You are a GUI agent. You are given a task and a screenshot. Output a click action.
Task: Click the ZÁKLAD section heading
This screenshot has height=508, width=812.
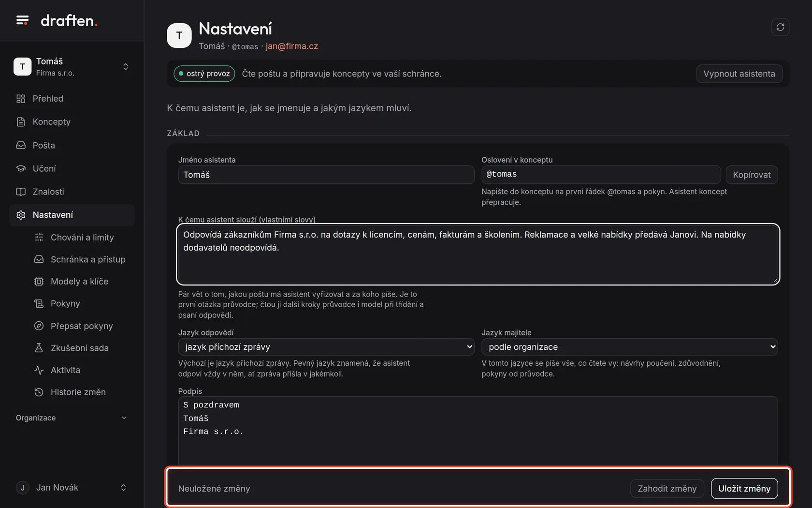click(x=183, y=133)
